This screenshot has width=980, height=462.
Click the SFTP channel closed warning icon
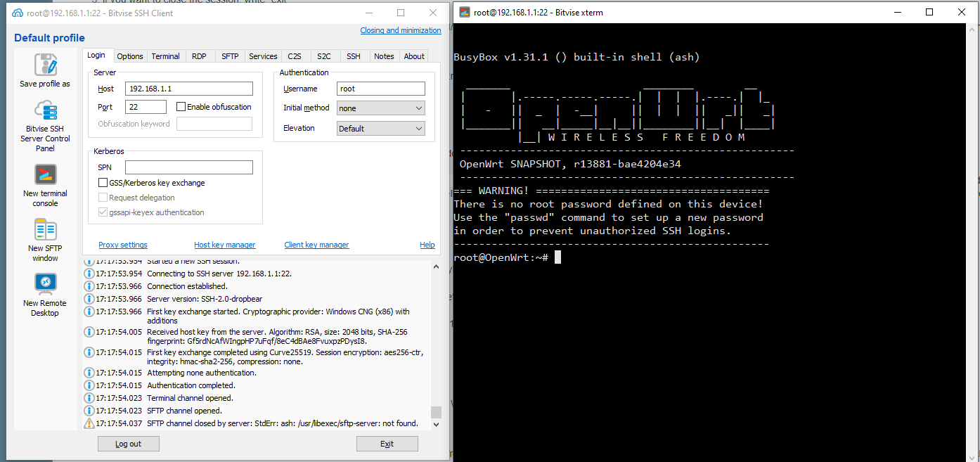89,423
